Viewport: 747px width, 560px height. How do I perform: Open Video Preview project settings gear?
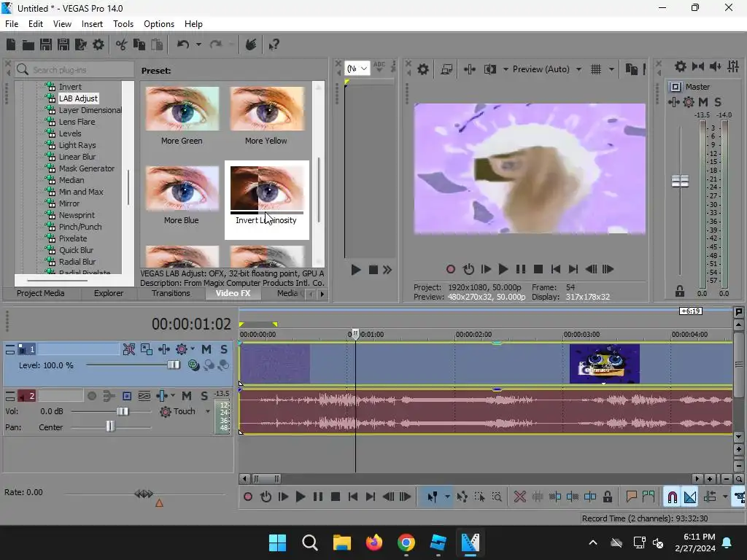pos(423,69)
